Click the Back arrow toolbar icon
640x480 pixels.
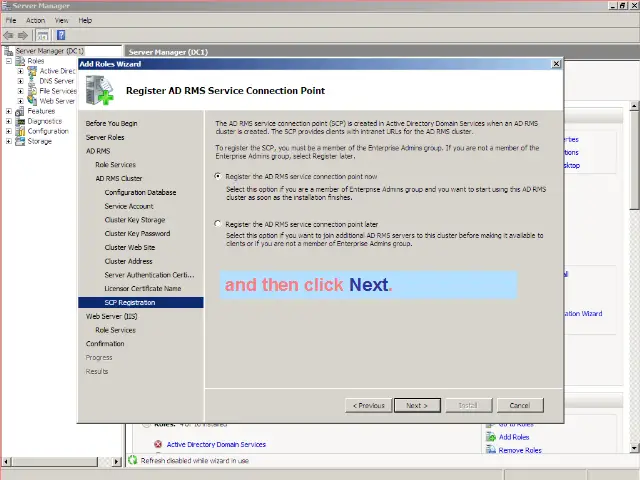tap(9, 36)
